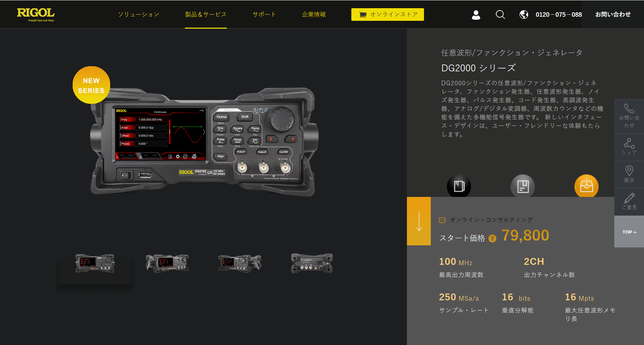
Task: Click the black brochure round icon
Action: point(459,186)
